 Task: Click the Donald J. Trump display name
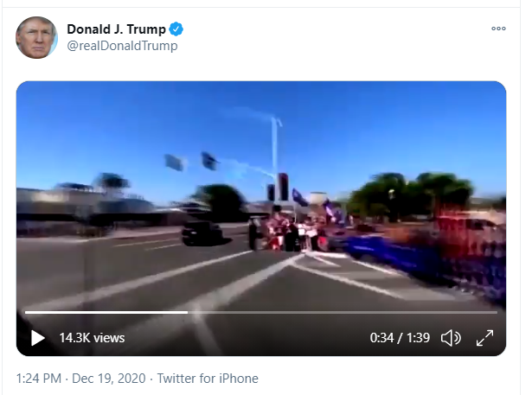pos(116,29)
